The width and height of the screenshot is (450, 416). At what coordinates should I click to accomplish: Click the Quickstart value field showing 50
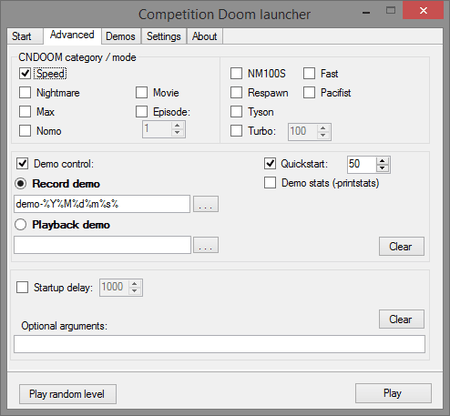pyautogui.click(x=362, y=165)
